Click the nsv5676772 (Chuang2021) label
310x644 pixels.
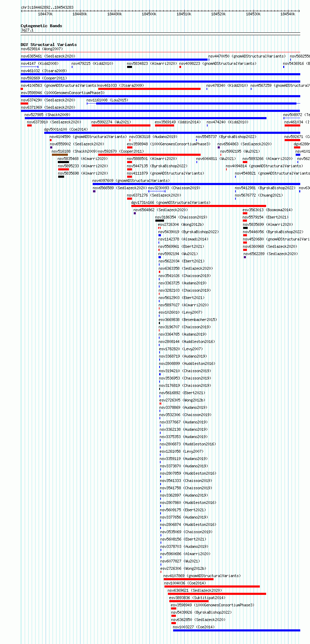tap(259, 195)
